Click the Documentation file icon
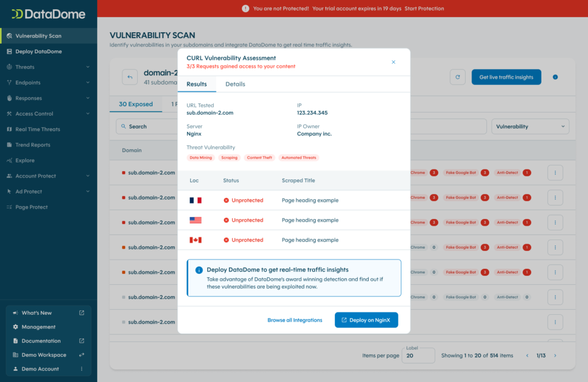 click(16, 341)
